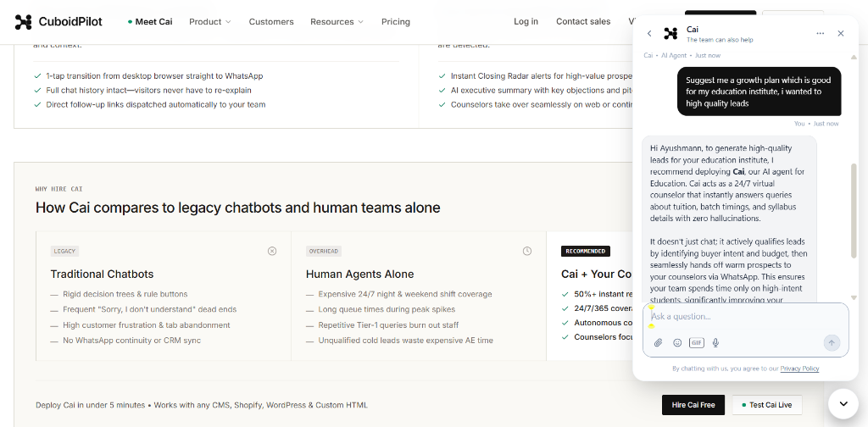Open the Meet Cai nav item
The width and height of the screenshot is (868, 427).
click(x=150, y=21)
